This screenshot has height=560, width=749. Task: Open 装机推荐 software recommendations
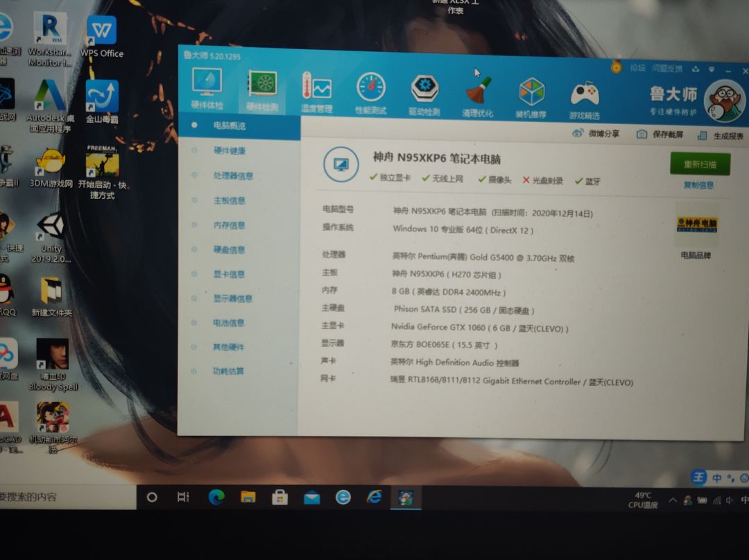[531, 98]
